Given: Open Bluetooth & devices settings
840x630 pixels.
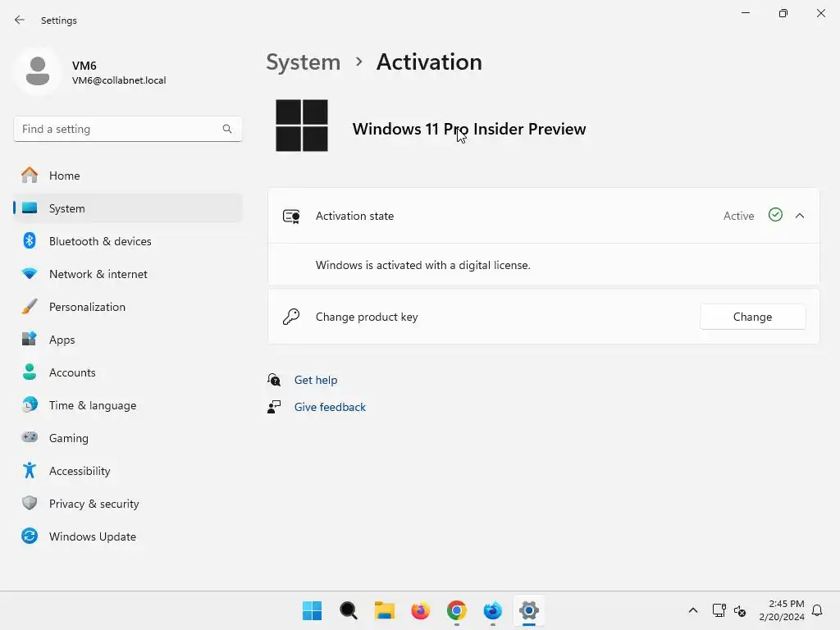Looking at the screenshot, I should click(127, 241).
